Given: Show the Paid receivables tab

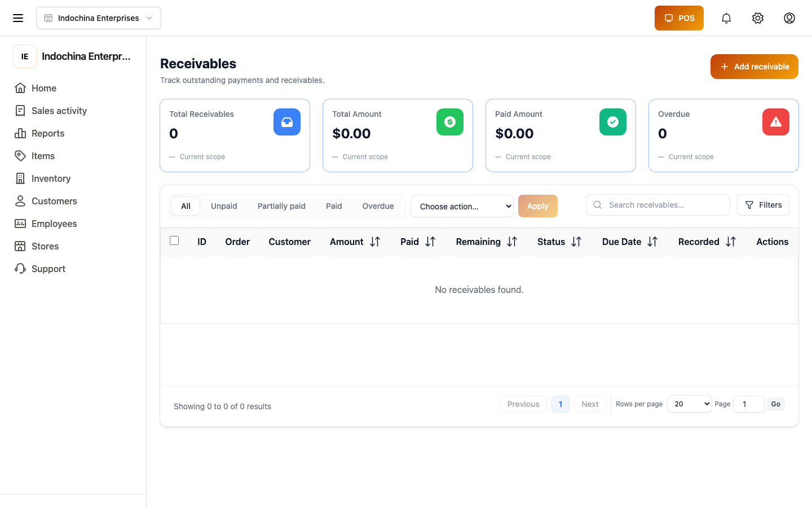Looking at the screenshot, I should point(334,206).
